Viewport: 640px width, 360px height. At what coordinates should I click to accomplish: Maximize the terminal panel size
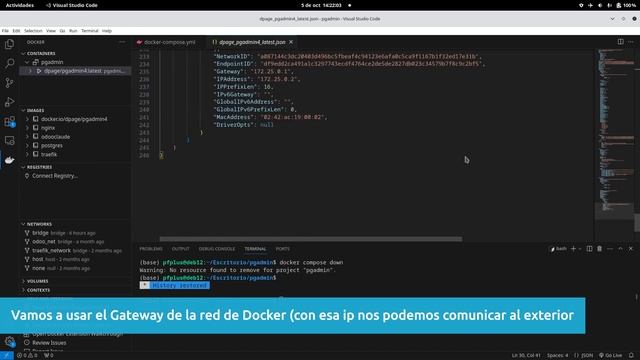click(620, 249)
